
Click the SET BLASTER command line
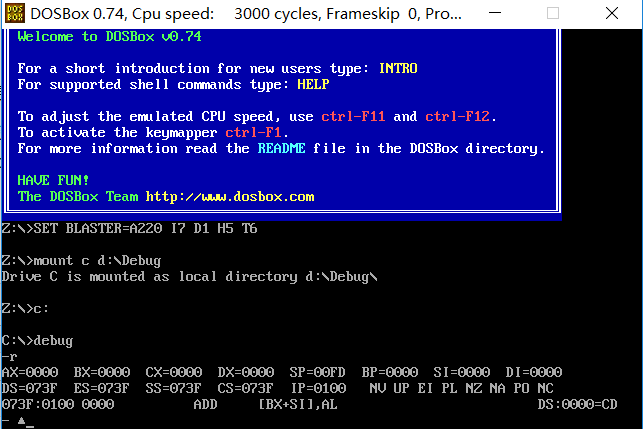point(130,228)
